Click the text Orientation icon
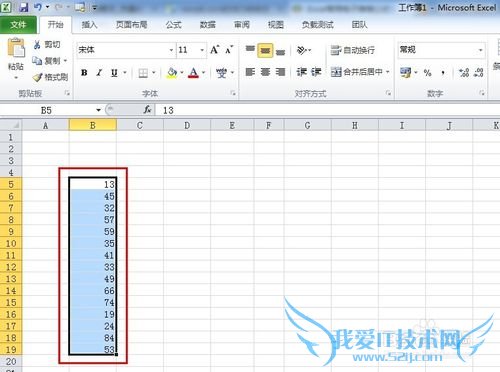The width and height of the screenshot is (500, 372). click(x=302, y=50)
